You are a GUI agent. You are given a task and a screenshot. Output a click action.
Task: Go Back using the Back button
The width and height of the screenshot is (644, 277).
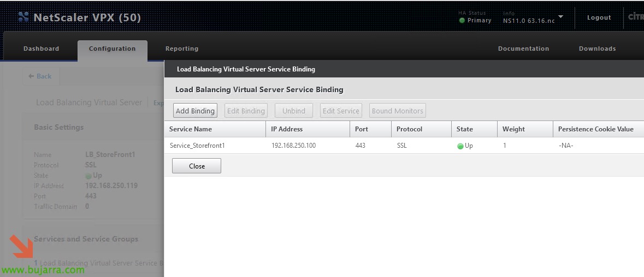(40, 76)
